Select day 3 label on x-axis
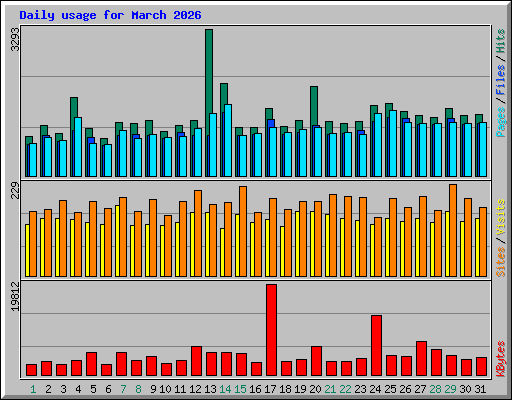Viewport: 512px width, 400px height. [63, 389]
